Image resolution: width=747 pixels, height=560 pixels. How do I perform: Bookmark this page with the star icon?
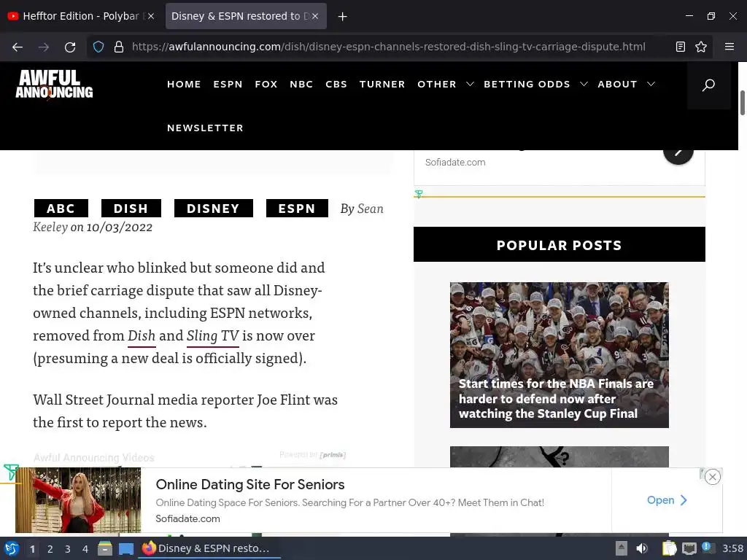point(701,47)
